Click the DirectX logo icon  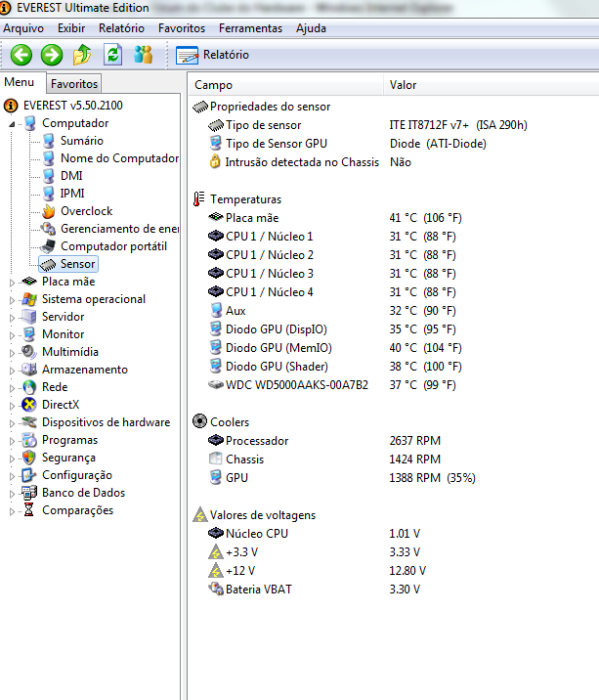(x=29, y=405)
